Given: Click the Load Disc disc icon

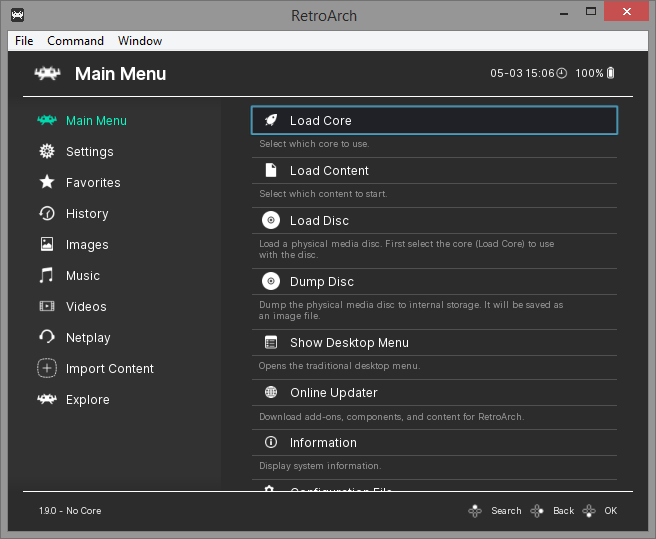Looking at the screenshot, I should 271,220.
